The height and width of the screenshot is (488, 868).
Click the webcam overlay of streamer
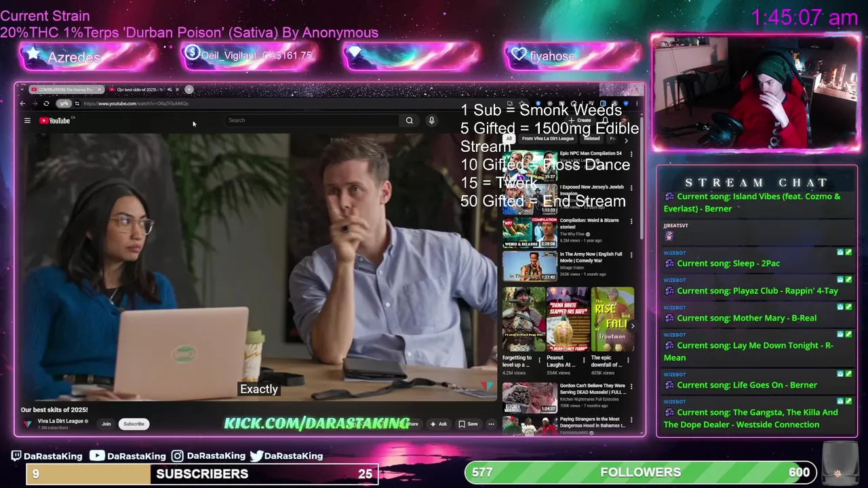pos(755,93)
